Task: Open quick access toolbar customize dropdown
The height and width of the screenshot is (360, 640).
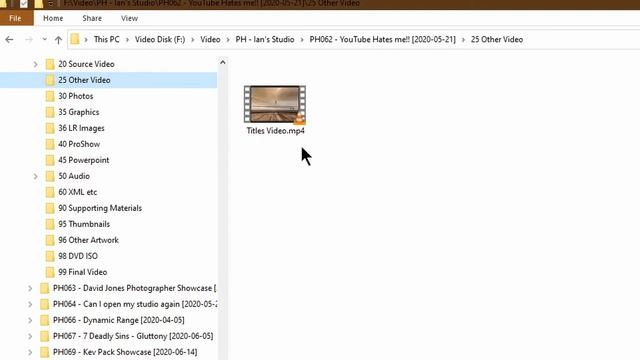Action: click(x=51, y=4)
